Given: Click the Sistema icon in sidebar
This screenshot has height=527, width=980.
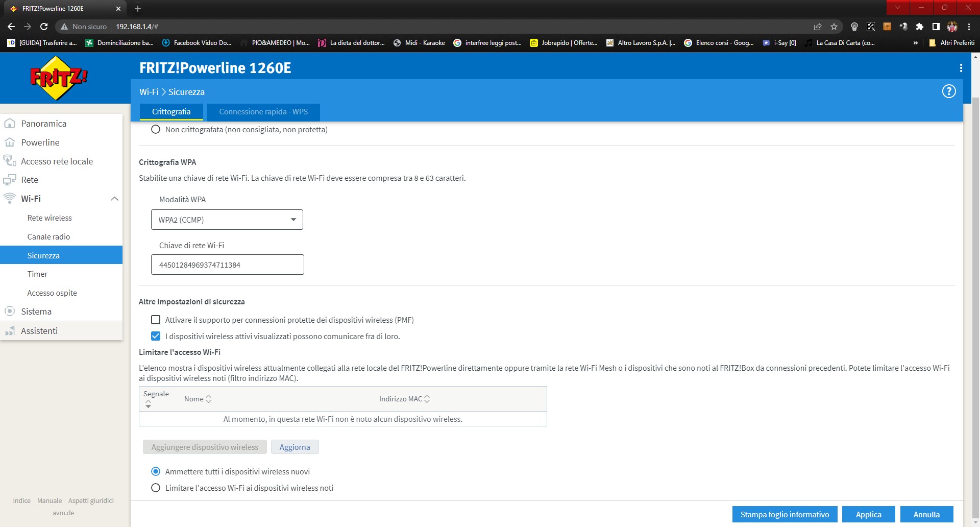Looking at the screenshot, I should (10, 311).
